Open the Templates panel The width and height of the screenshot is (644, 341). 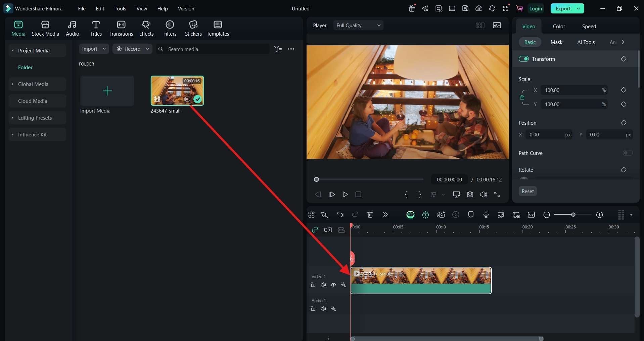tap(218, 28)
